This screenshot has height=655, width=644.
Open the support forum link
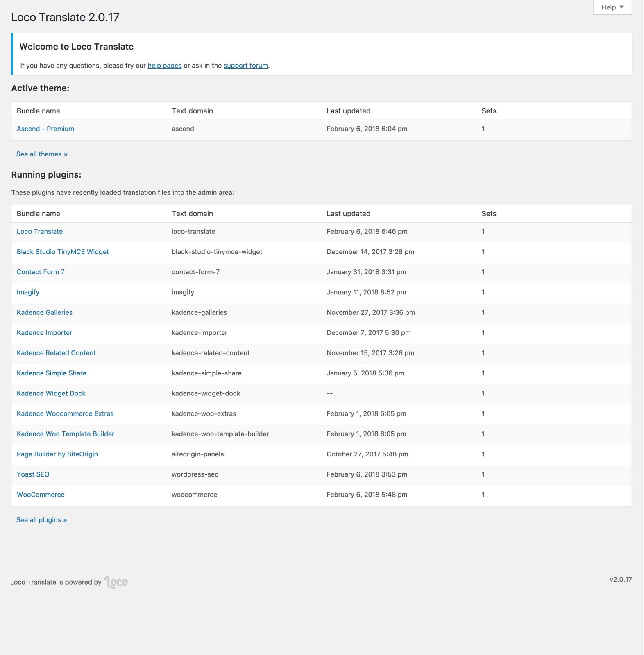click(x=245, y=65)
